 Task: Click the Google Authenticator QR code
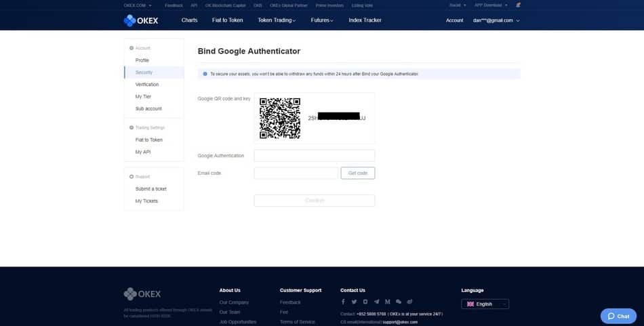280,118
